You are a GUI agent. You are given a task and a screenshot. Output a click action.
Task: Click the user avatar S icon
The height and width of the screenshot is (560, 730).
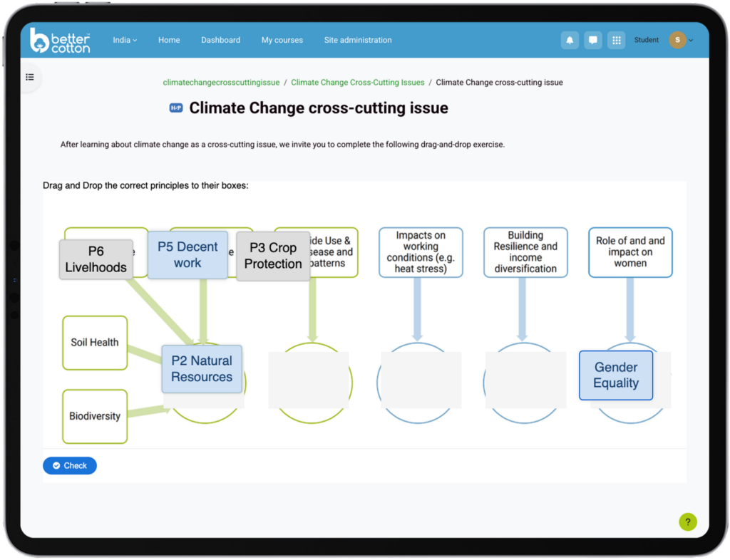(x=677, y=41)
